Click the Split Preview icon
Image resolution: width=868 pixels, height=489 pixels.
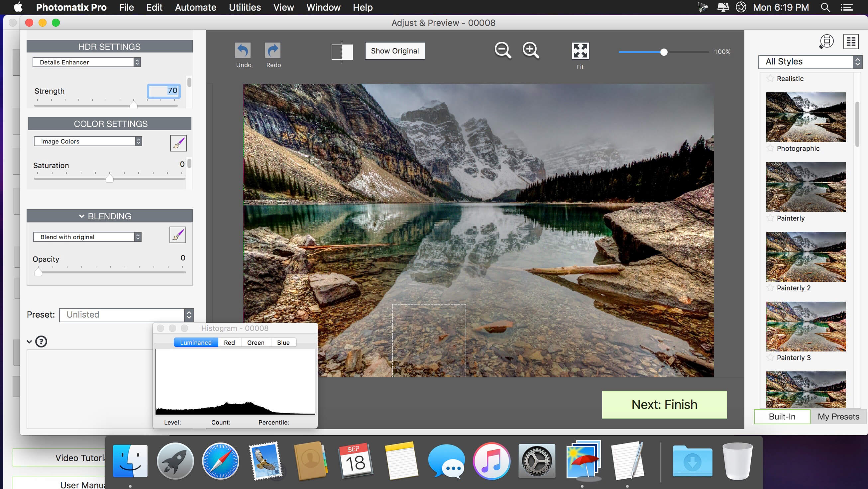click(x=342, y=50)
